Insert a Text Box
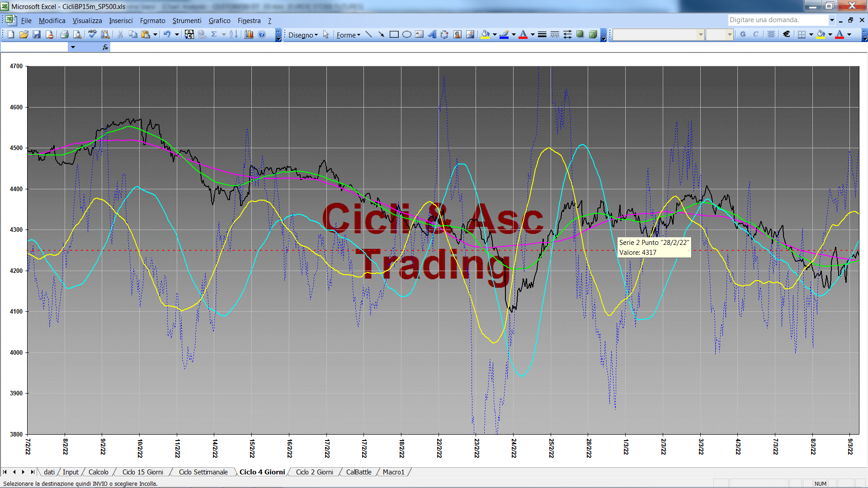 (x=419, y=34)
